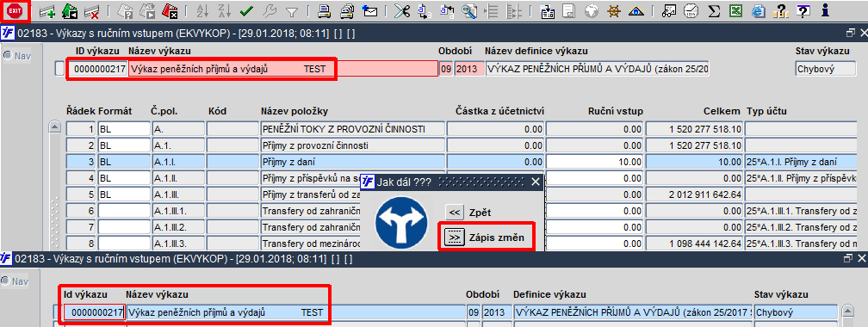The image size is (868, 327).
Task: Click the round gauge icon
Action: point(691,10)
